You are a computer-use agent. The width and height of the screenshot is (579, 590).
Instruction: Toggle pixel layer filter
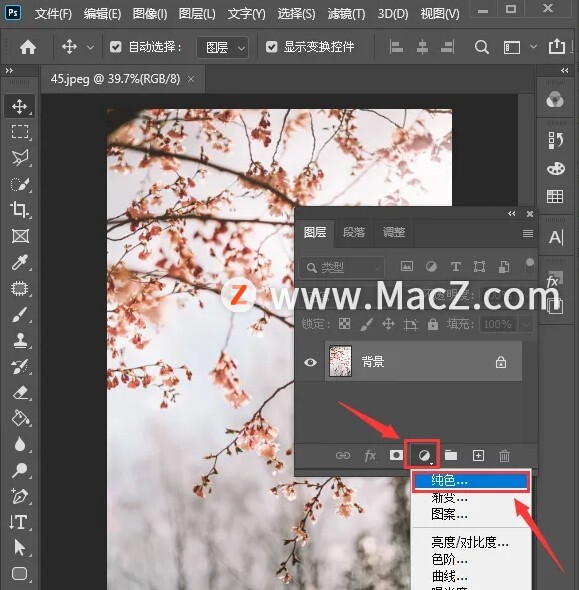tap(407, 267)
